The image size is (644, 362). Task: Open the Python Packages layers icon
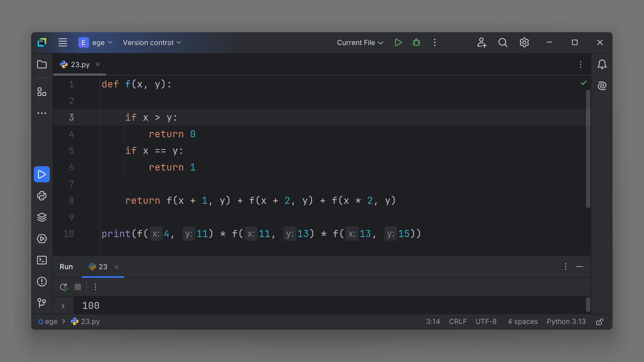42,217
